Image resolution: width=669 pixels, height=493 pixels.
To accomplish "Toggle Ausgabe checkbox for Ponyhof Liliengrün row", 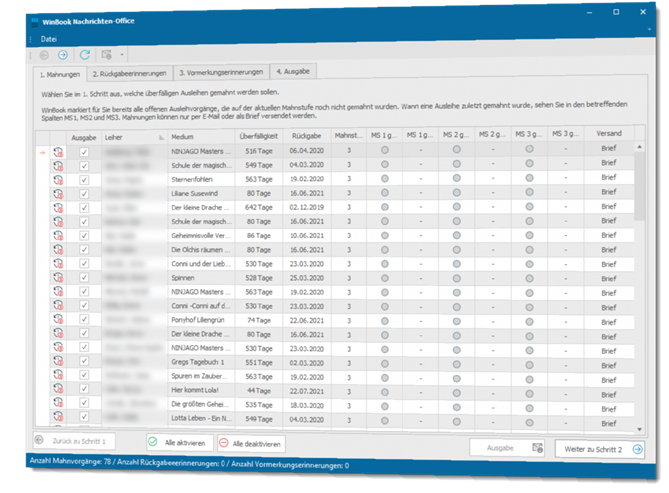I will coord(84,319).
